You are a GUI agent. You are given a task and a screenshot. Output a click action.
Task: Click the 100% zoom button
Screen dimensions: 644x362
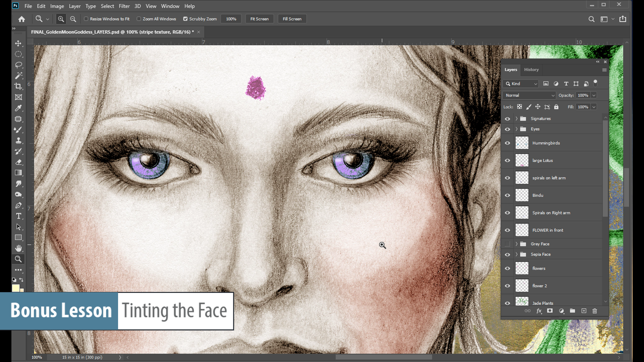tap(231, 19)
